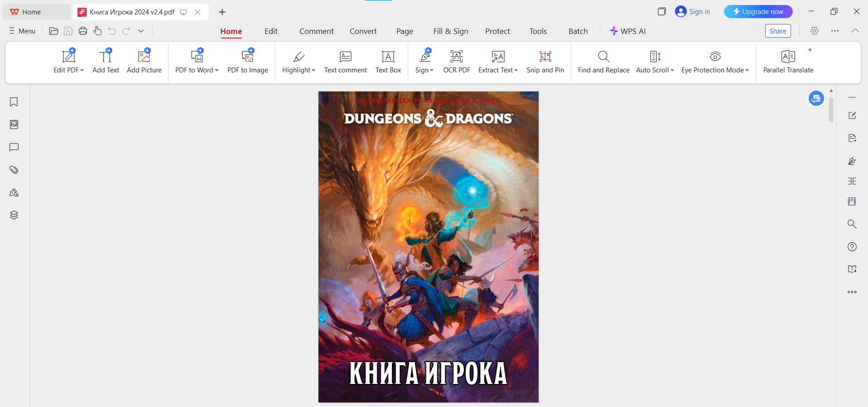This screenshot has width=868, height=407.
Task: Expand the Extract Text dropdown arrow
Action: click(x=516, y=70)
